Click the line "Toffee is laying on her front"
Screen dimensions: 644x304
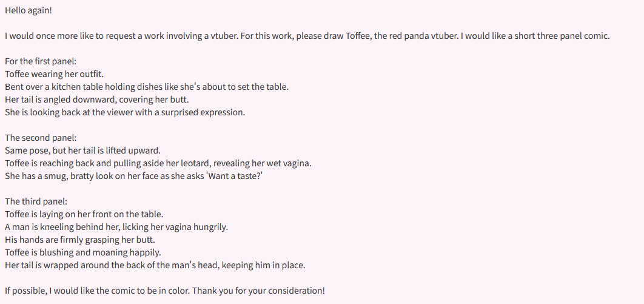[x=84, y=214]
